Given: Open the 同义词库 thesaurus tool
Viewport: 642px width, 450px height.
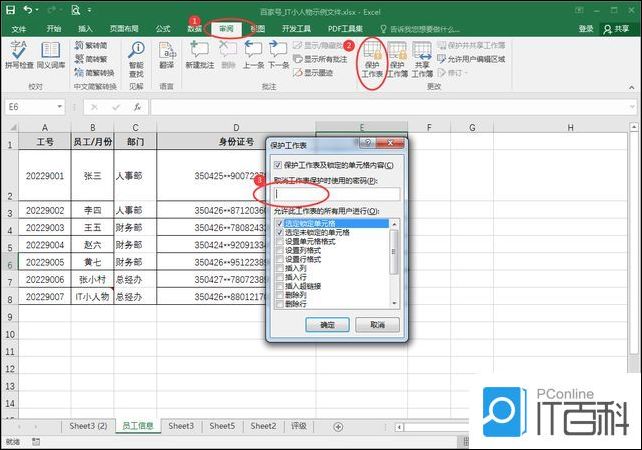Looking at the screenshot, I should (x=50, y=57).
